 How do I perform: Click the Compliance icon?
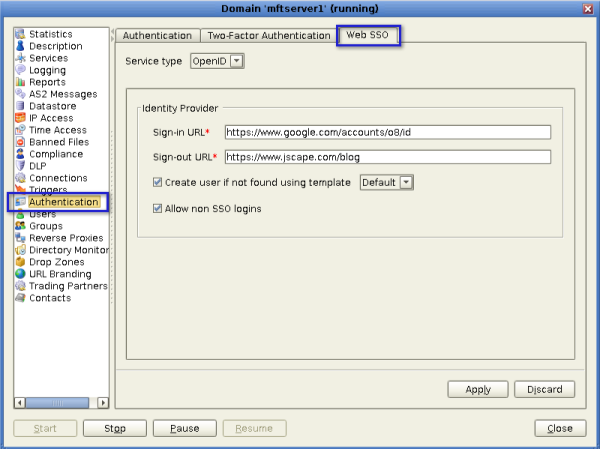tap(20, 154)
